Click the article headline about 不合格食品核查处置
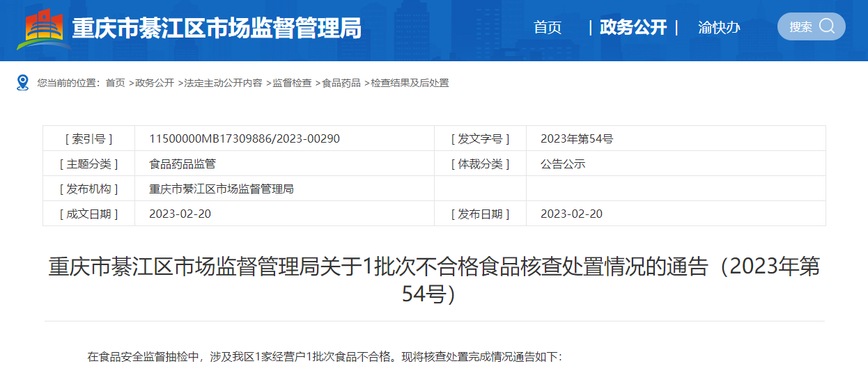Screen dimensions: 868x366 434,280
